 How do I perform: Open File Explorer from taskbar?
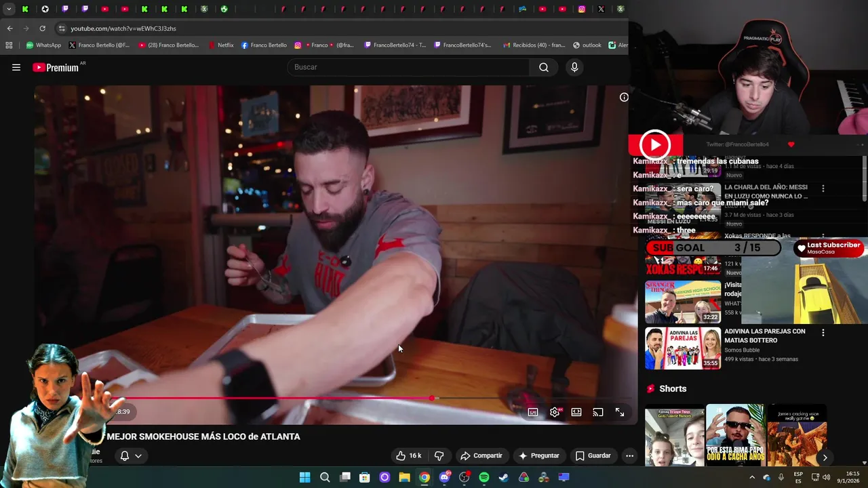click(404, 477)
